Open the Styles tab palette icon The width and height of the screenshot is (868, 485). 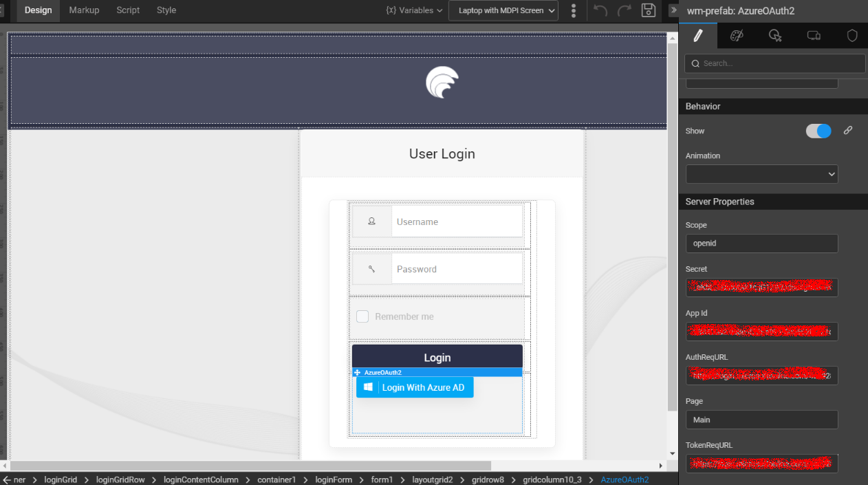click(x=736, y=36)
